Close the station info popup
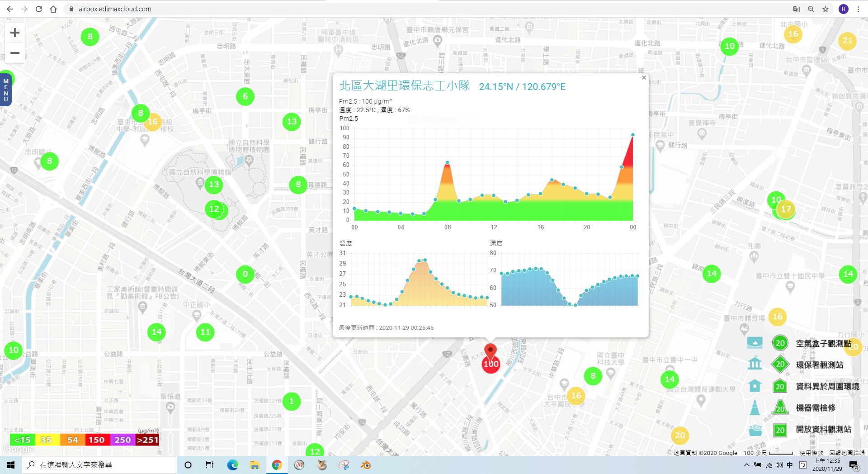 [x=644, y=78]
